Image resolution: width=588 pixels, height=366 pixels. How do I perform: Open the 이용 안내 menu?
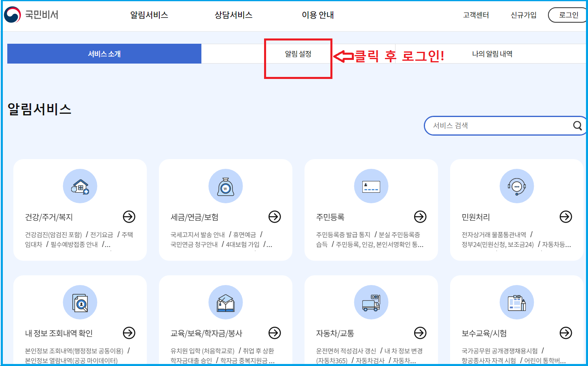click(317, 15)
